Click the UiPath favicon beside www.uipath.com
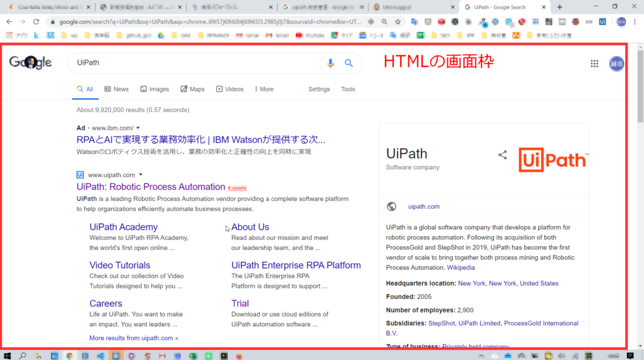Image resolution: width=644 pixels, height=360 pixels. pyautogui.click(x=80, y=175)
